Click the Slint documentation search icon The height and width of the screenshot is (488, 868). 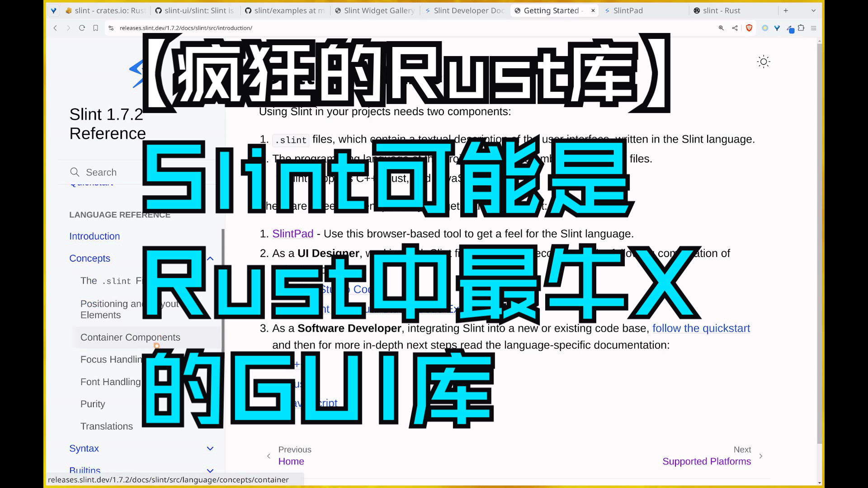click(75, 172)
